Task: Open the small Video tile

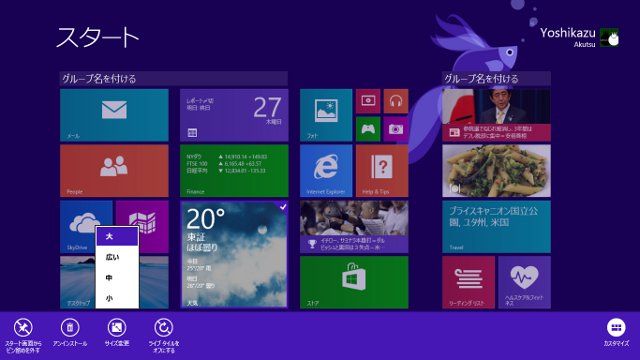Action: (x=368, y=101)
